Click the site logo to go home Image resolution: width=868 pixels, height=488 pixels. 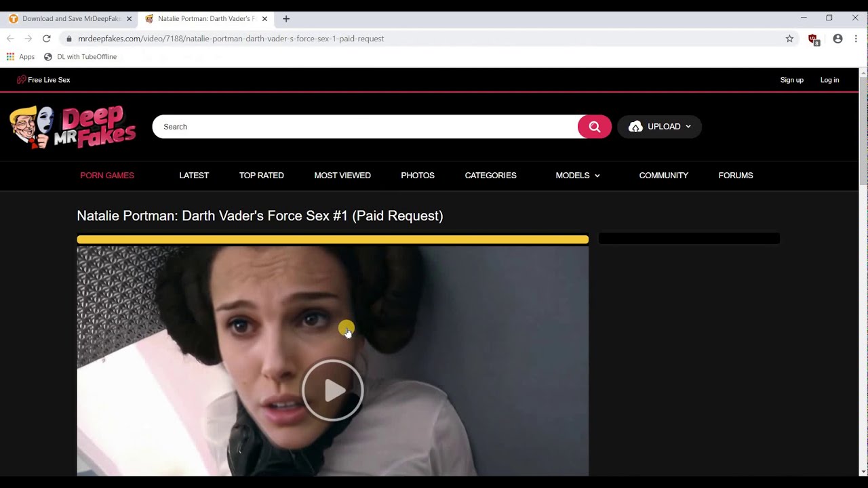coord(73,127)
